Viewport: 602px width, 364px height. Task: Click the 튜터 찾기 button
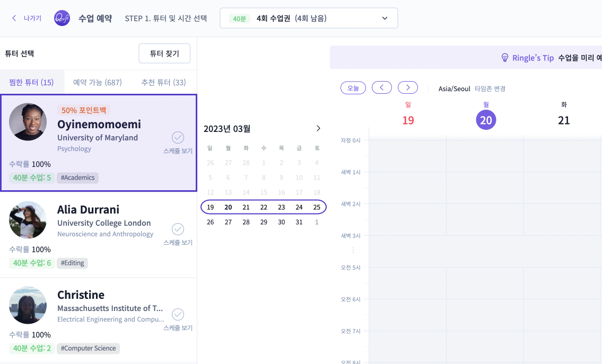(x=164, y=54)
